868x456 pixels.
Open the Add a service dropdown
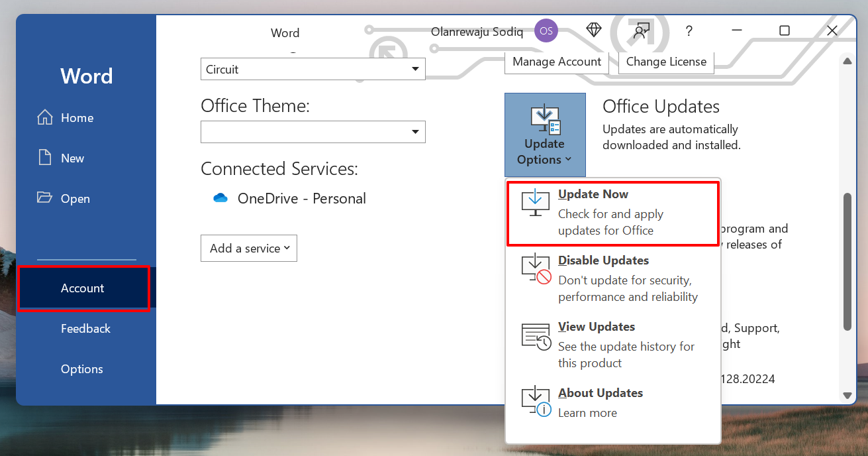pos(249,249)
